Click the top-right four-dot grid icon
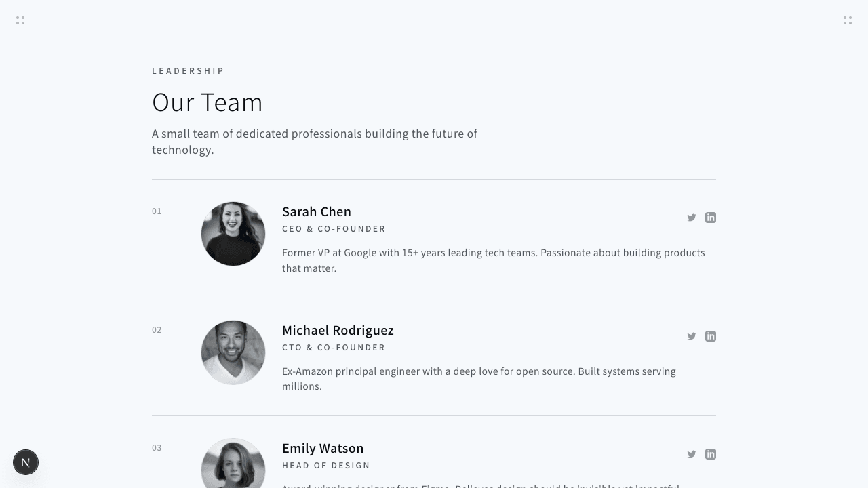This screenshot has height=488, width=868. [x=848, y=20]
